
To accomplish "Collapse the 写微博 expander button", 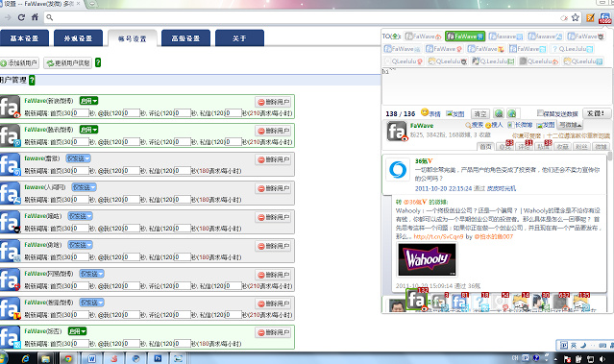I will (x=571, y=125).
